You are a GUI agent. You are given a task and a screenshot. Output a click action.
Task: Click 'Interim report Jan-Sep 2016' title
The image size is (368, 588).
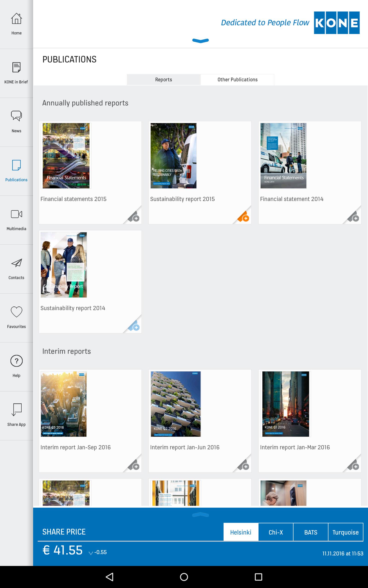pyautogui.click(x=75, y=447)
